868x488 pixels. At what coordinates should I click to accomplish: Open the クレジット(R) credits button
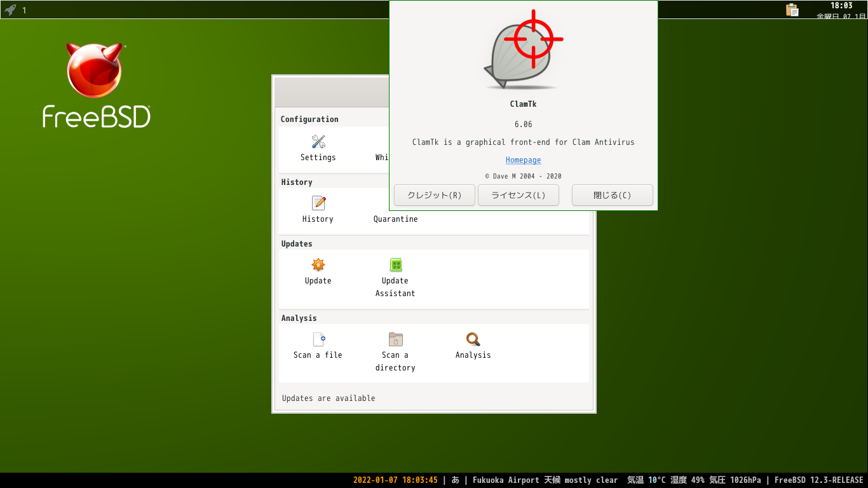(435, 195)
